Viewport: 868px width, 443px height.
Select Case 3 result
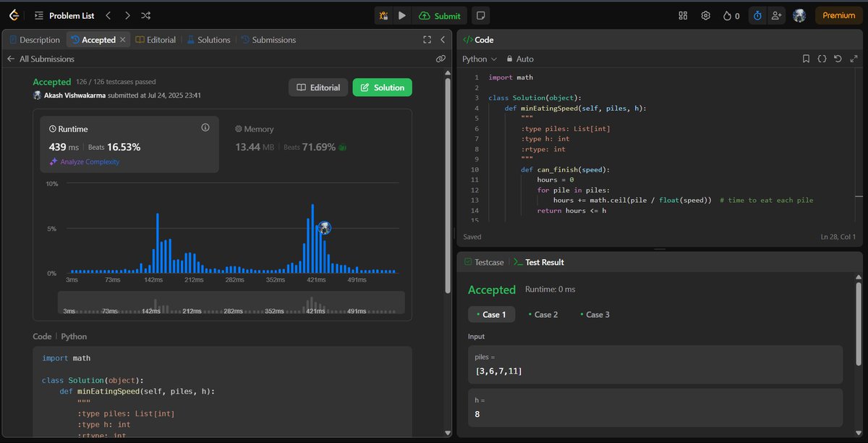(x=595, y=314)
